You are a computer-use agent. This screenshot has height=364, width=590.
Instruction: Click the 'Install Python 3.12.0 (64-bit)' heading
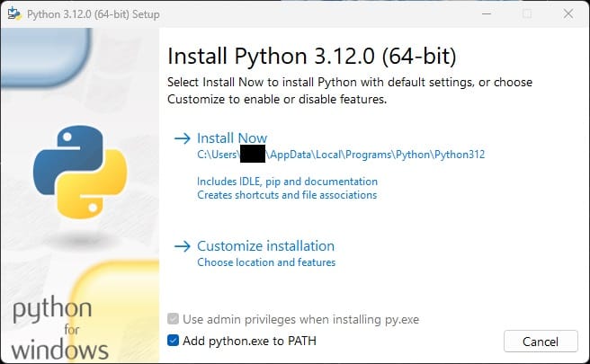point(312,57)
